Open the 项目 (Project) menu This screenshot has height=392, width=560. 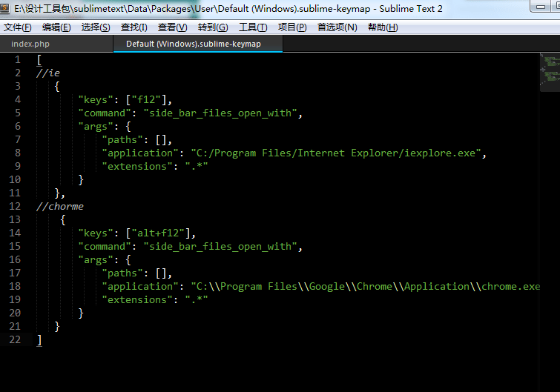pyautogui.click(x=292, y=27)
